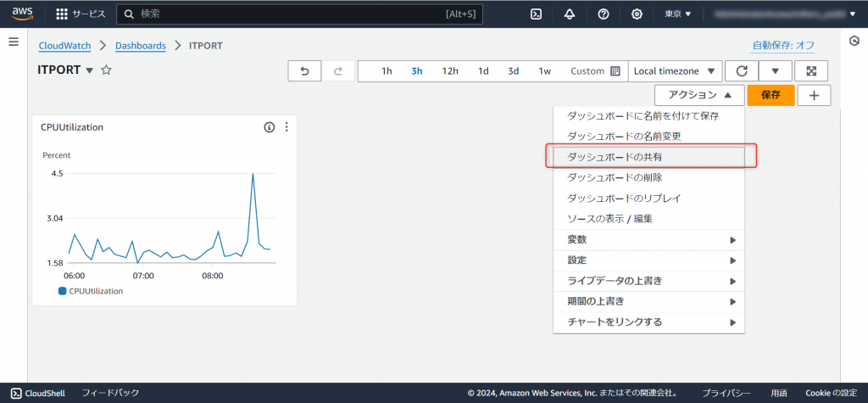868x403 pixels.
Task: Click the CPUUtilization widget title
Action: coord(72,127)
